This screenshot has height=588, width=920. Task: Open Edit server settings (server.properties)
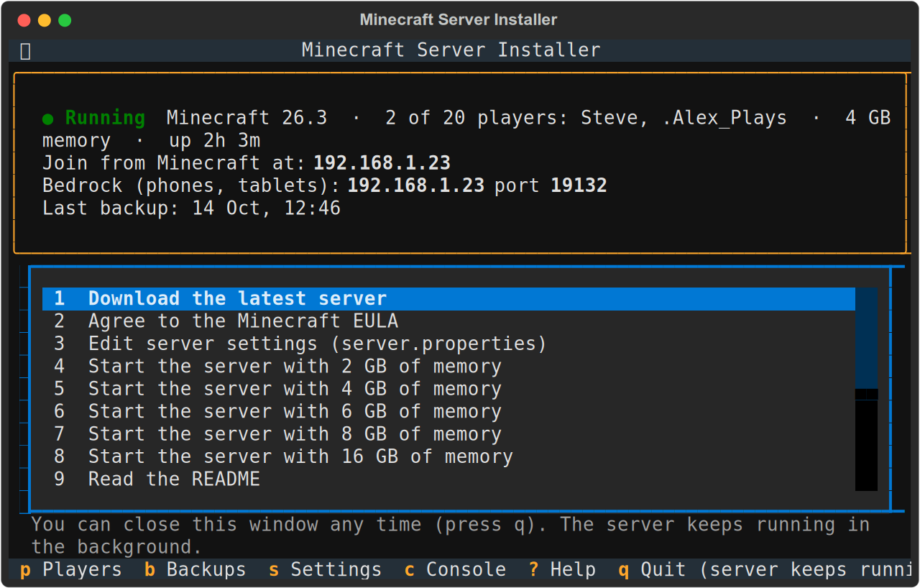pos(448,344)
